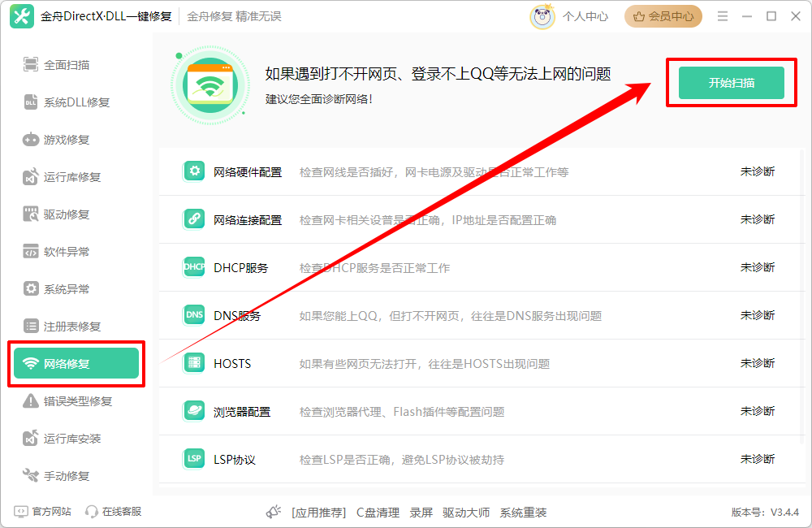The height and width of the screenshot is (528, 812).
Task: Click the 网络硬件配置 gear icon
Action: (x=194, y=171)
